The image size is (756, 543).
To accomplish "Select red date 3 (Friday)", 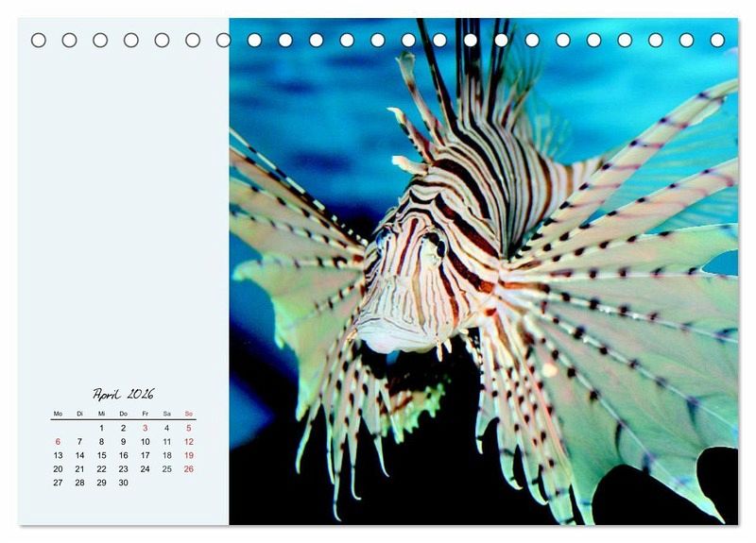I will pyautogui.click(x=145, y=428).
